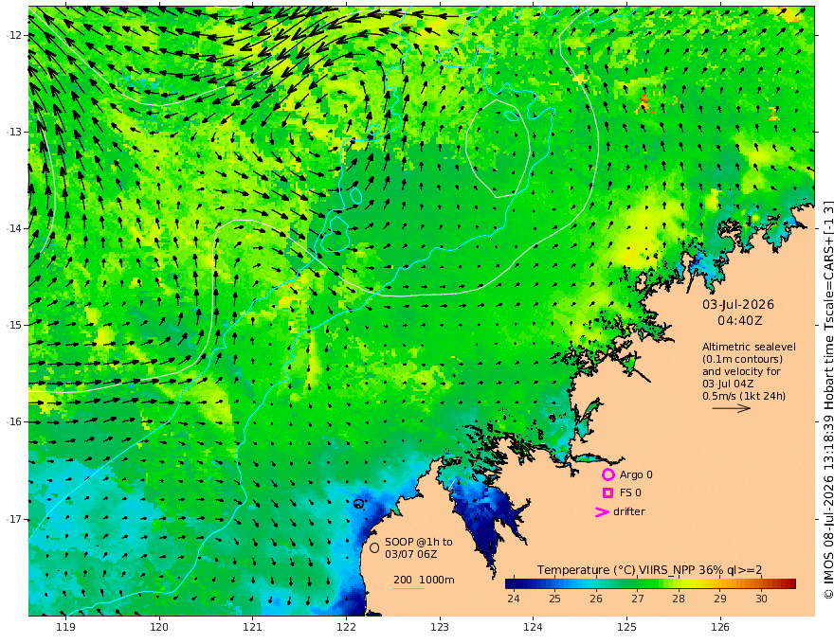Click the Temperature VIIRS_NPP colorbar title
834x644 pixels.
(649, 570)
